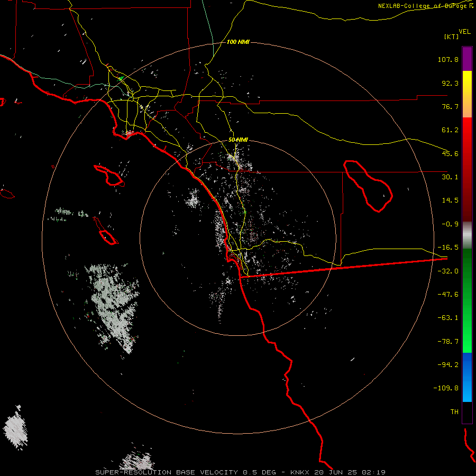
Task: Click the -32.0 velocity scale value
Action: tap(448, 271)
